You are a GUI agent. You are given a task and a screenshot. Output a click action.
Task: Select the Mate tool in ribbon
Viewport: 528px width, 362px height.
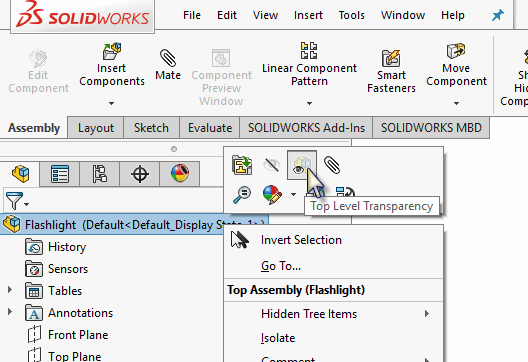(168, 65)
